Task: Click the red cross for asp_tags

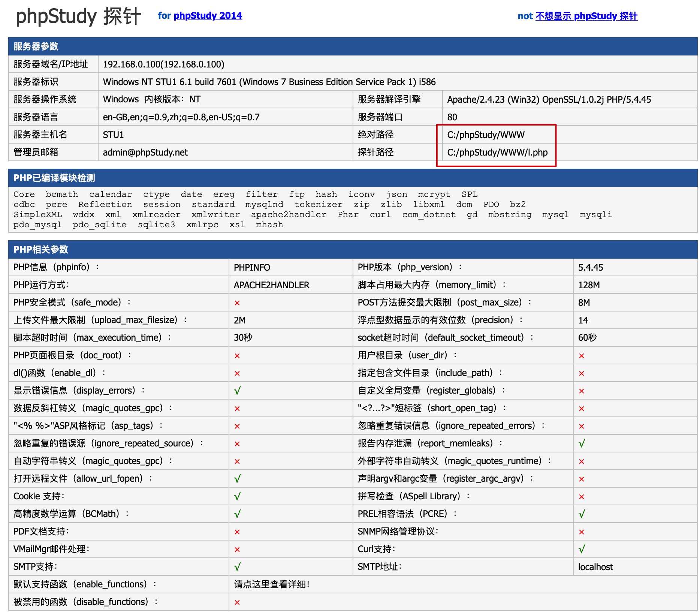Action: click(x=237, y=426)
